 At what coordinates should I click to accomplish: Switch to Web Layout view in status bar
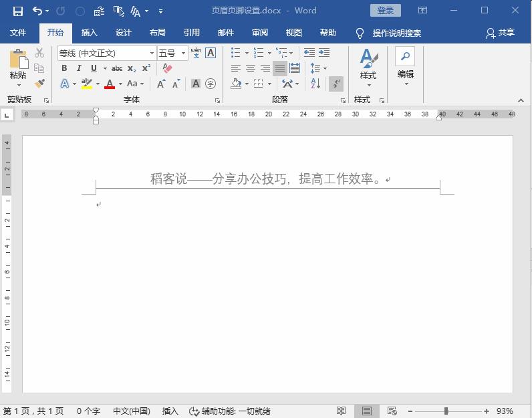[x=392, y=411]
